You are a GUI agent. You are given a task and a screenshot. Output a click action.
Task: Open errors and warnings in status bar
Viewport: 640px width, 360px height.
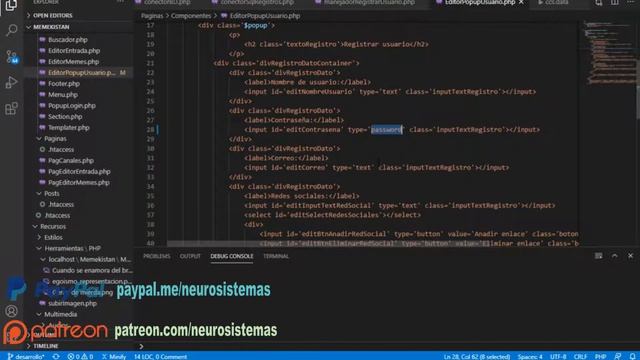80,356
